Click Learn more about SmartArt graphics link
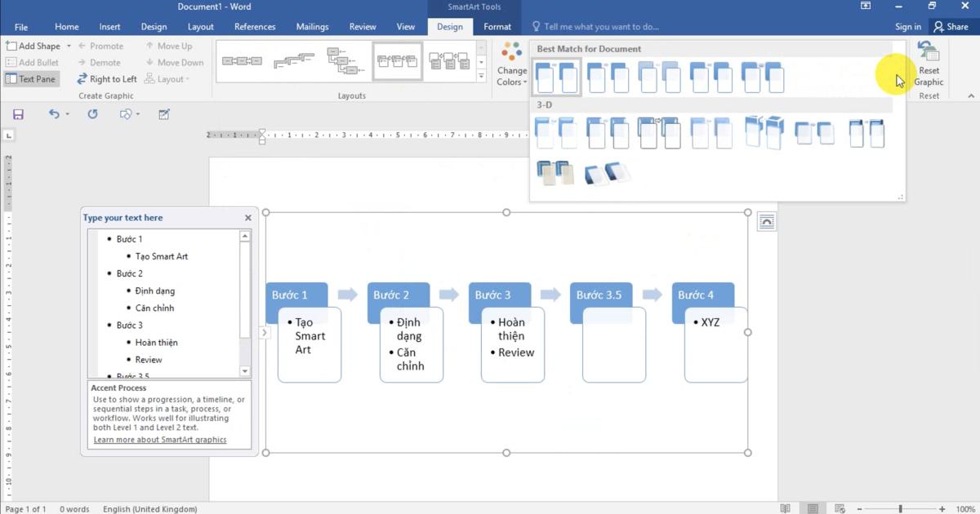The width and height of the screenshot is (980, 514). 160,440
